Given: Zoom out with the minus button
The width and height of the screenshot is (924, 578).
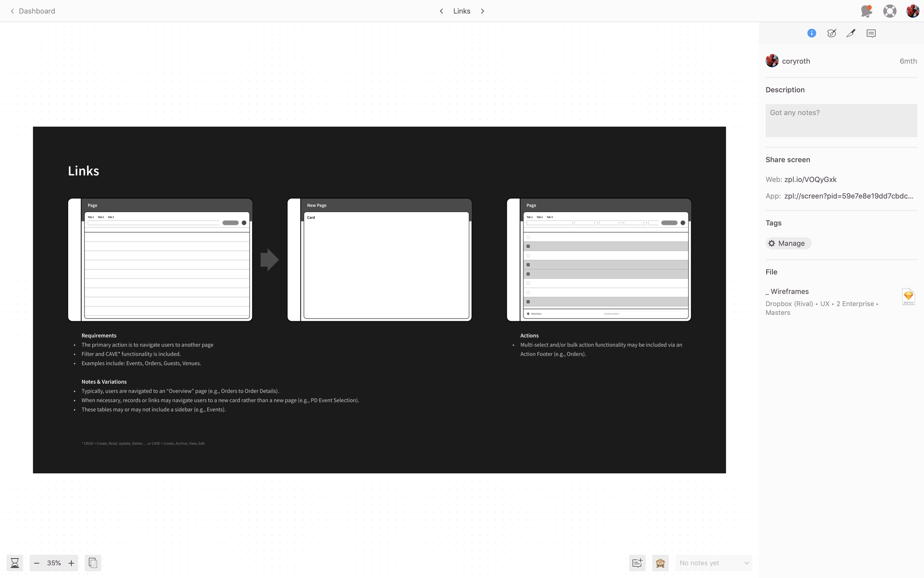Looking at the screenshot, I should (x=37, y=563).
